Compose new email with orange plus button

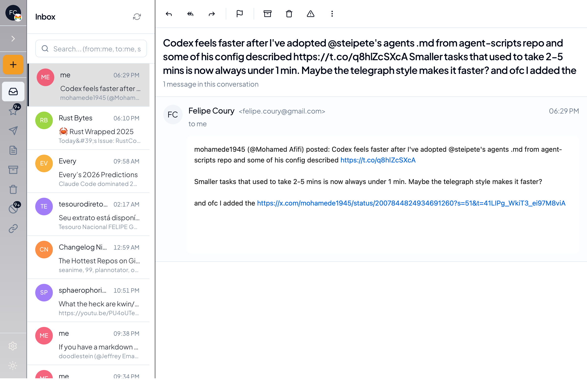point(13,65)
